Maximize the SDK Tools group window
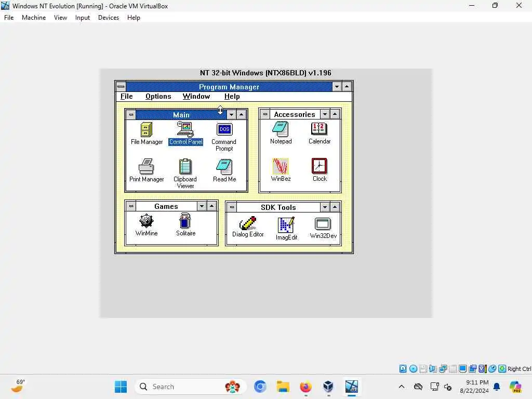This screenshot has height=399, width=532. coord(335,207)
